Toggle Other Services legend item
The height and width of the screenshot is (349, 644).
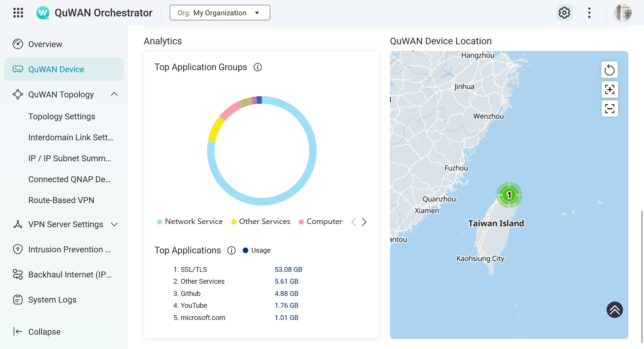261,222
